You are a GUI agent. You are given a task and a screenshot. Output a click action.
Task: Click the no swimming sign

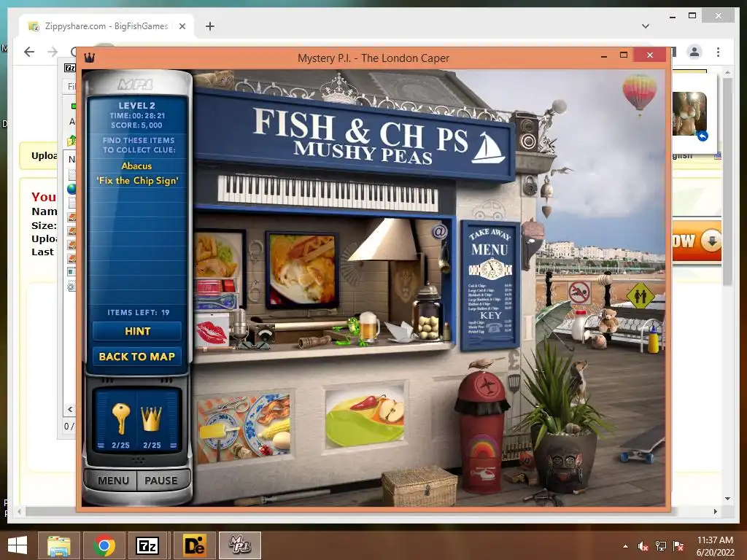(579, 292)
